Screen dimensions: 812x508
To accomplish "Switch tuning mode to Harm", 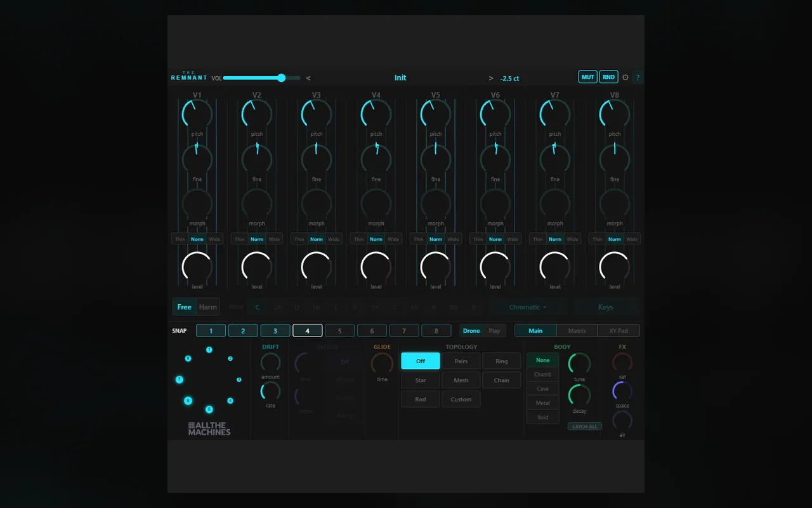I will click(208, 307).
